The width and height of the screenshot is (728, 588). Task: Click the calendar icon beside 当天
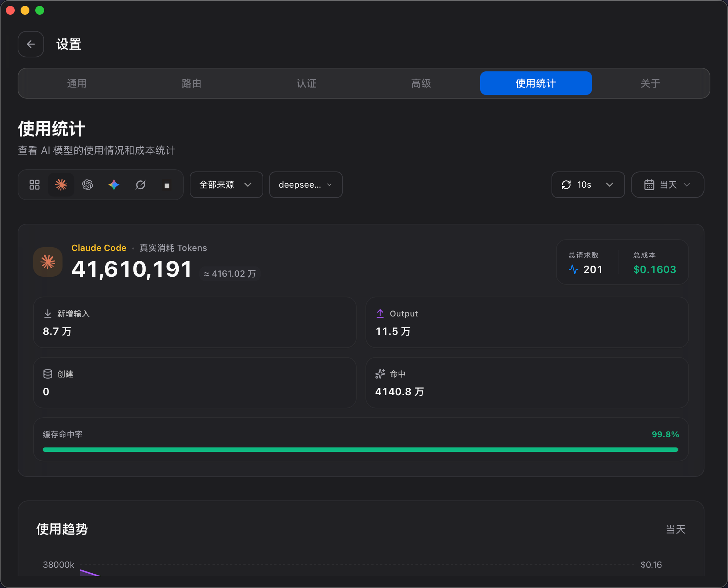coord(649,185)
